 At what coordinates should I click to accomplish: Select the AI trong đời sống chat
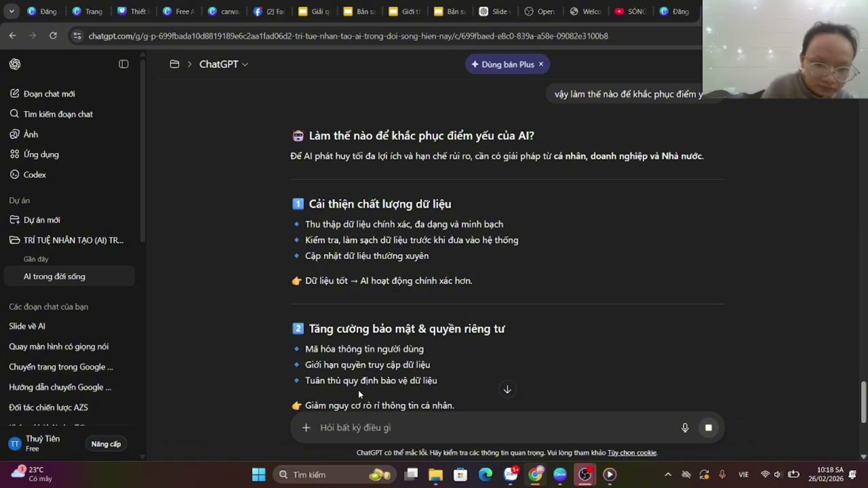[68, 277]
